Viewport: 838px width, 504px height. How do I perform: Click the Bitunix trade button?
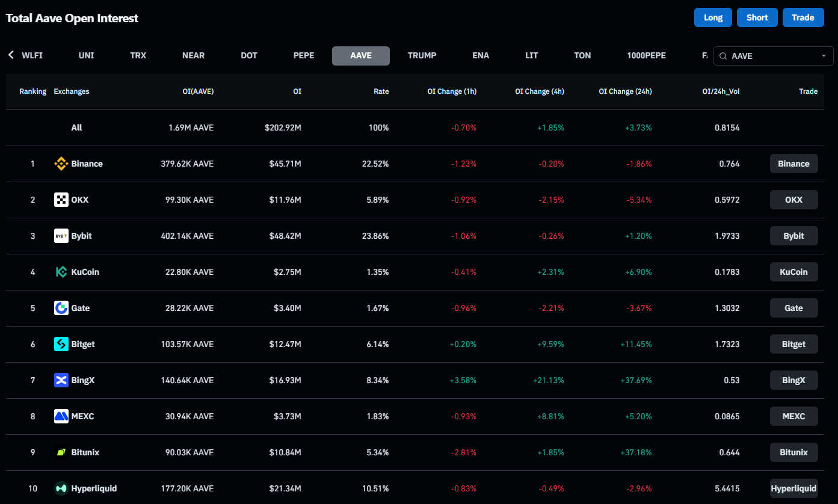793,452
